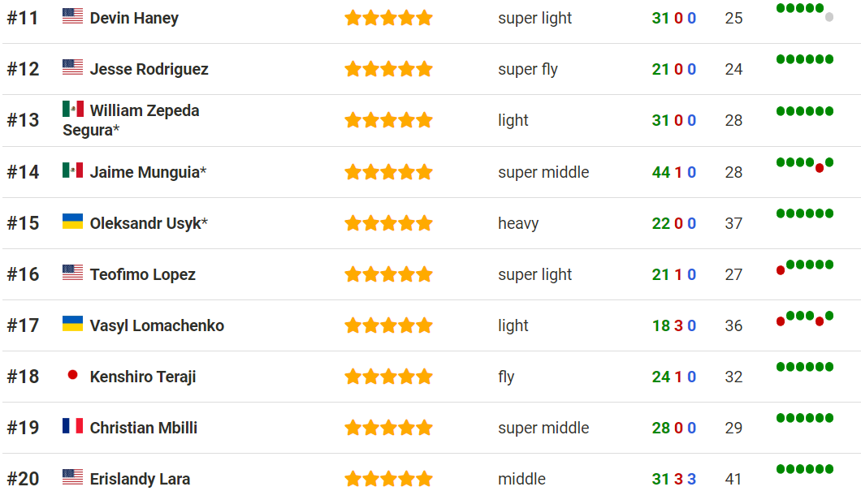
Task: Go to Oleksandr Usyk's profile
Action: pos(145,223)
